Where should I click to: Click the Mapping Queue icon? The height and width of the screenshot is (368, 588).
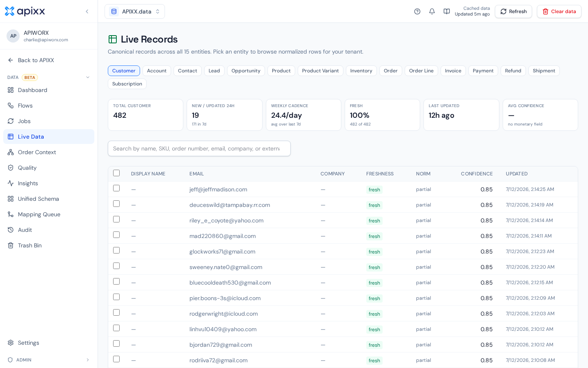11,214
